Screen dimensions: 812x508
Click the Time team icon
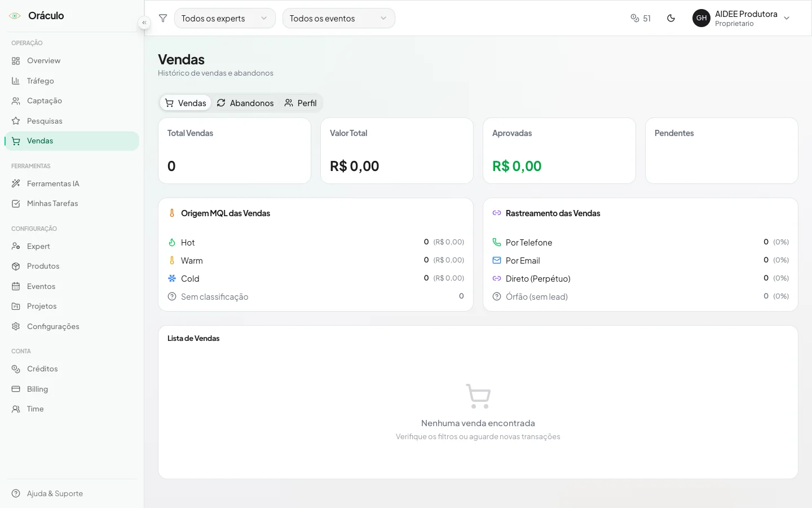pos(16,409)
